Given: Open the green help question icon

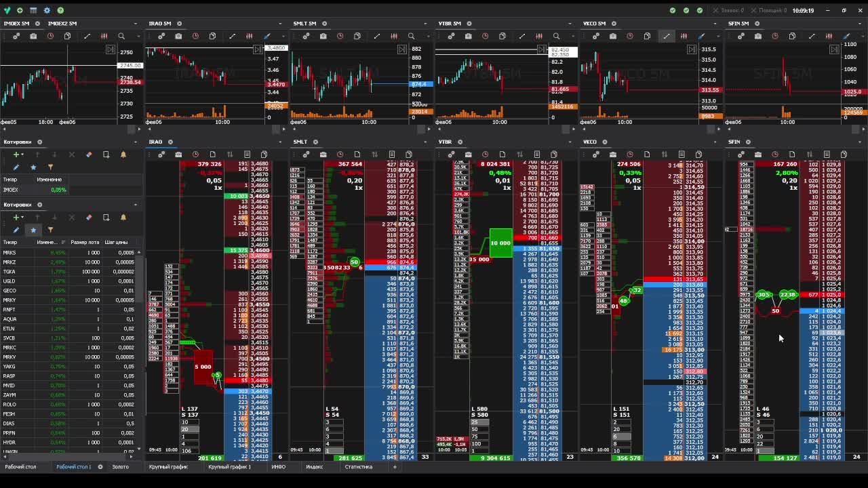Looking at the screenshot, I should [60, 10].
